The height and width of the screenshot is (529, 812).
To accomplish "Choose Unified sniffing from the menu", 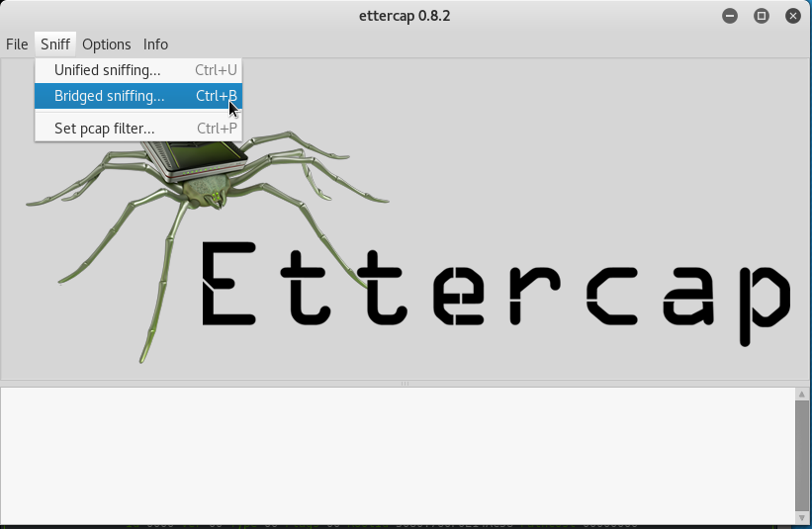I will click(x=138, y=70).
